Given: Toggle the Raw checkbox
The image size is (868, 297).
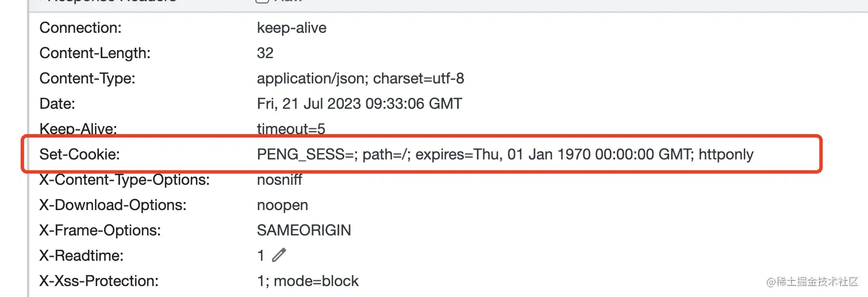Looking at the screenshot, I should coord(262,1).
